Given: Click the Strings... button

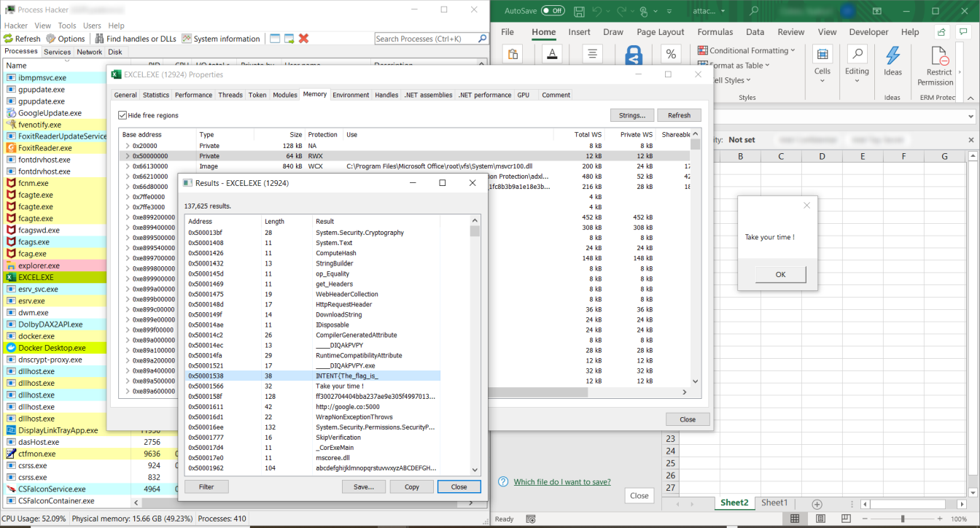Looking at the screenshot, I should tap(631, 115).
